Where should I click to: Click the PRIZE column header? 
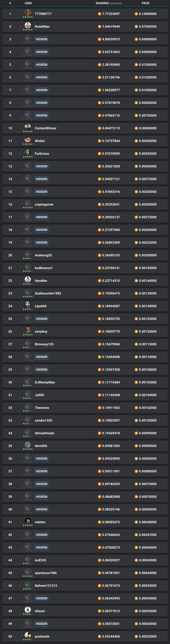click(x=145, y=3)
